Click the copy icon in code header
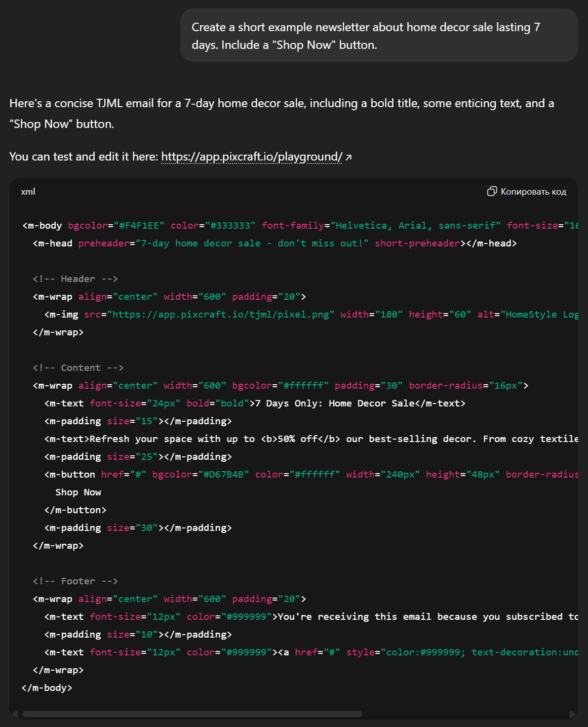Image resolution: width=588 pixels, height=727 pixels. [492, 192]
